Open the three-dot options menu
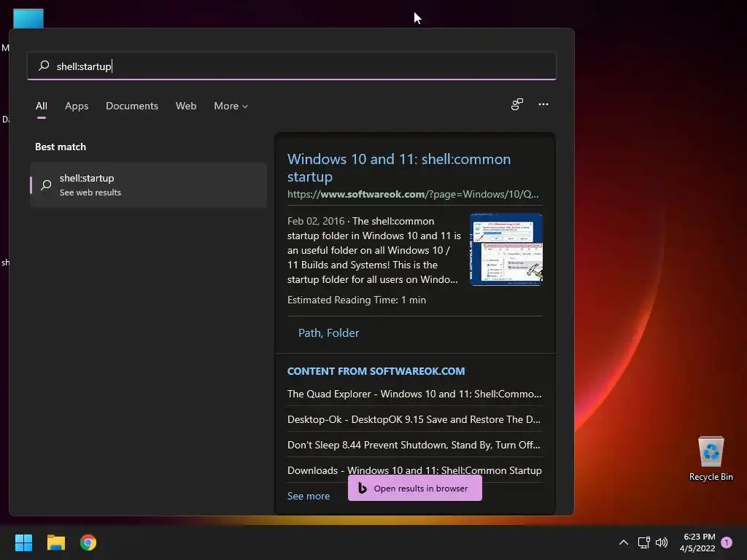 (543, 104)
